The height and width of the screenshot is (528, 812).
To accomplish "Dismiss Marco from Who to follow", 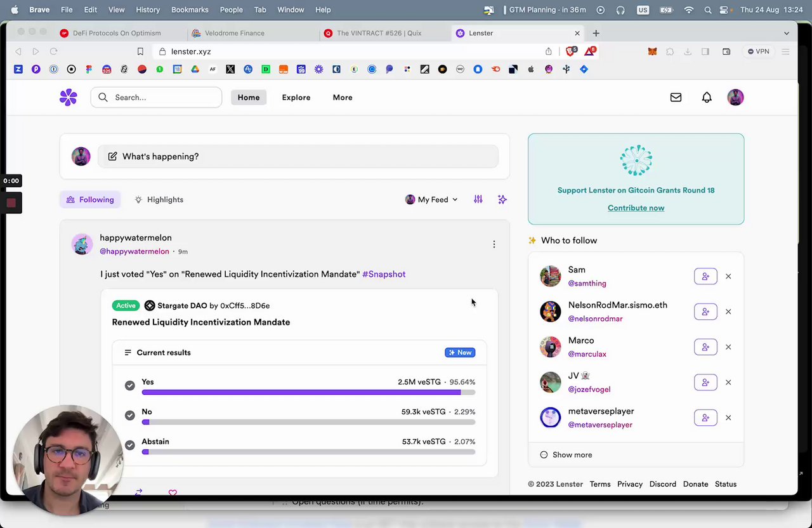I will tap(728, 347).
